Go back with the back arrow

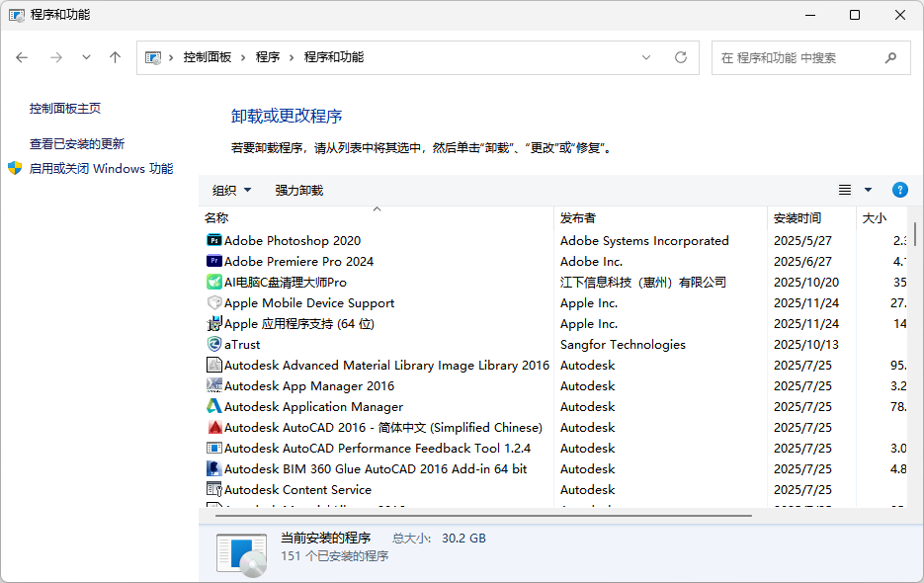(x=22, y=57)
